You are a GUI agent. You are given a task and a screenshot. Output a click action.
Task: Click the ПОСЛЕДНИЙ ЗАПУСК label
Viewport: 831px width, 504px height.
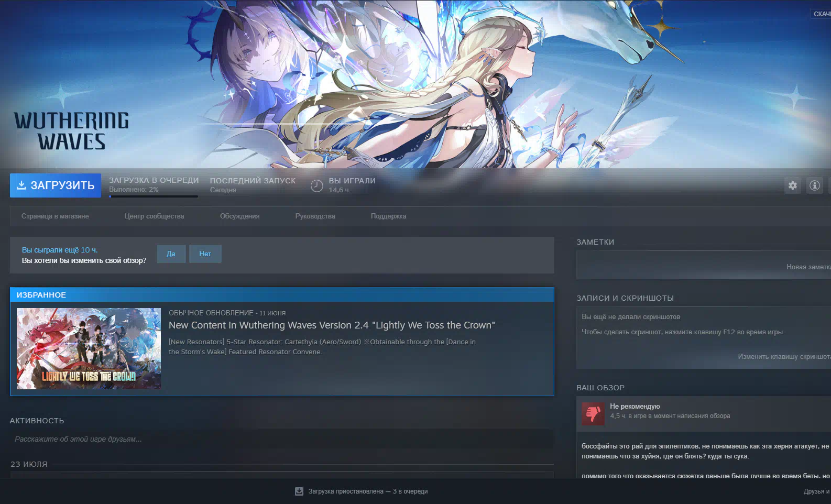click(253, 181)
